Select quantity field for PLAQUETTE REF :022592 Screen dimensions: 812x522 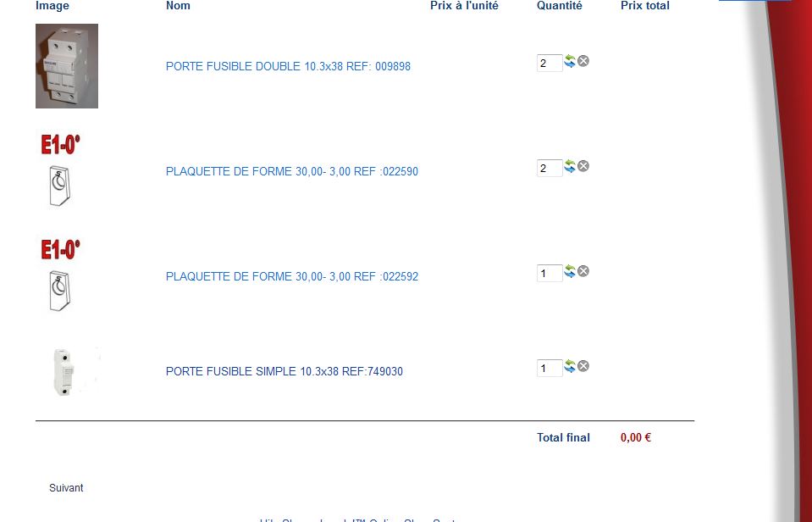(x=549, y=273)
